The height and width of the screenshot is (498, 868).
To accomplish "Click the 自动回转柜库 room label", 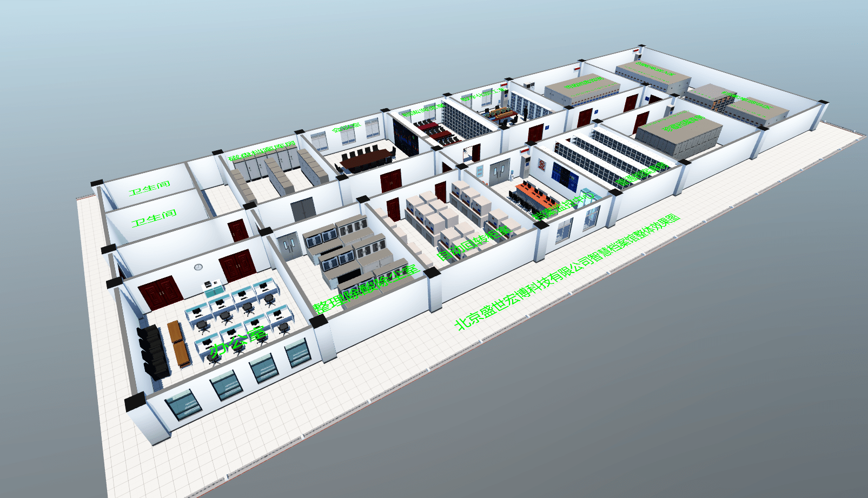I will pos(474,243).
